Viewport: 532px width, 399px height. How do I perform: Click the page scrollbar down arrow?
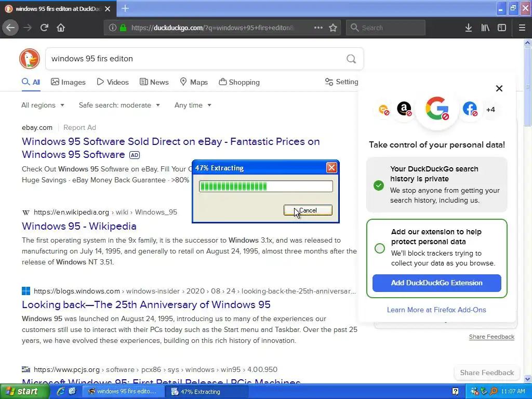tap(527, 379)
